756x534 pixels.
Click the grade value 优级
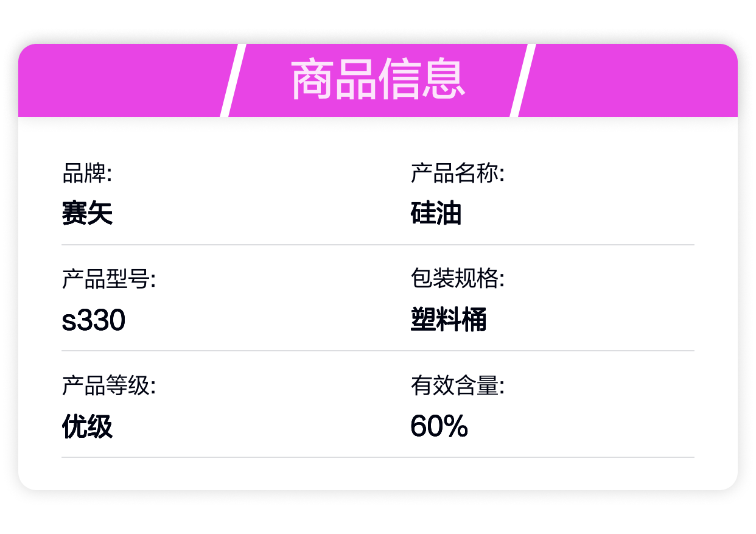point(87,426)
